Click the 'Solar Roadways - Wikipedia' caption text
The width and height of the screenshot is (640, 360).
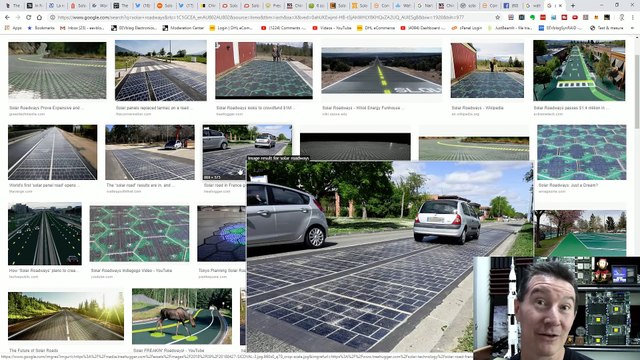[x=477, y=108]
